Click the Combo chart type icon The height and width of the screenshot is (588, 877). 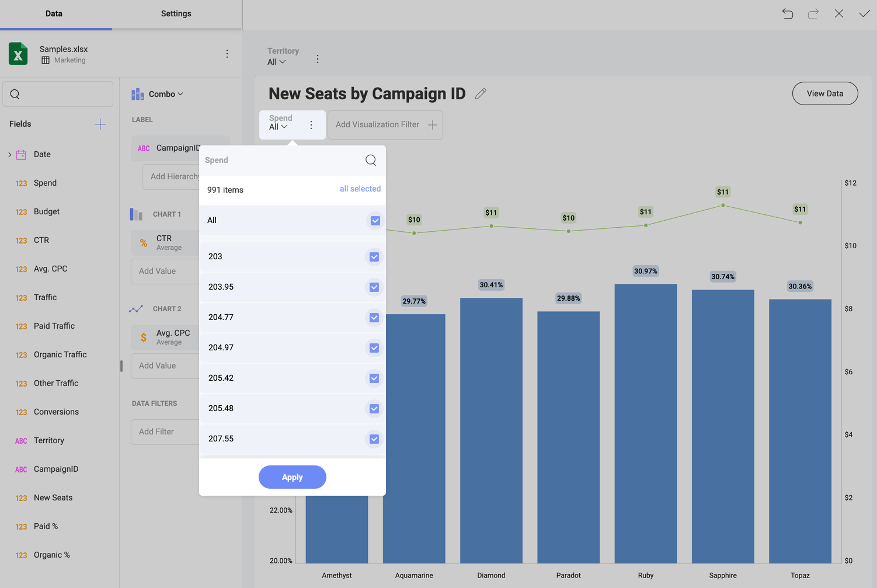coord(138,94)
